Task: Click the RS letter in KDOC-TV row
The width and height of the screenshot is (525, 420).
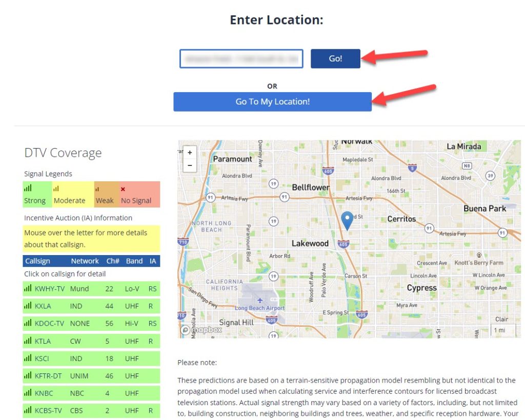Action: [152, 323]
